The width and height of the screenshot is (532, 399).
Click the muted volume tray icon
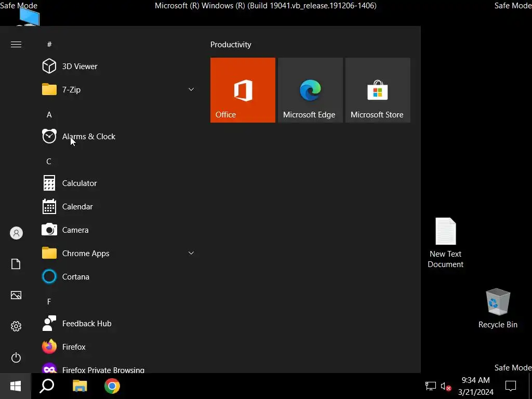point(446,386)
